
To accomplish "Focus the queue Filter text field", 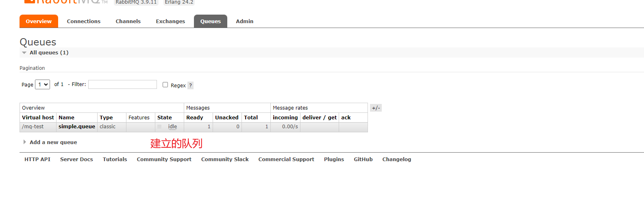I will [x=122, y=84].
